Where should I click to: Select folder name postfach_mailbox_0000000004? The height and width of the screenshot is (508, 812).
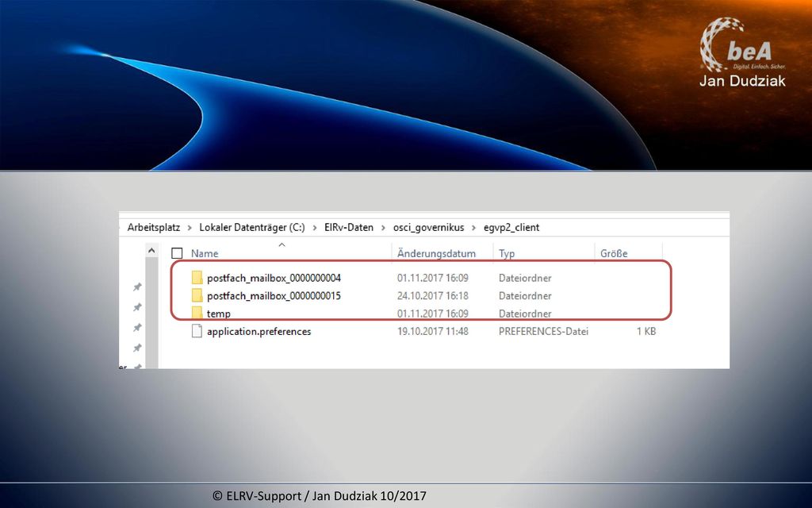click(274, 278)
